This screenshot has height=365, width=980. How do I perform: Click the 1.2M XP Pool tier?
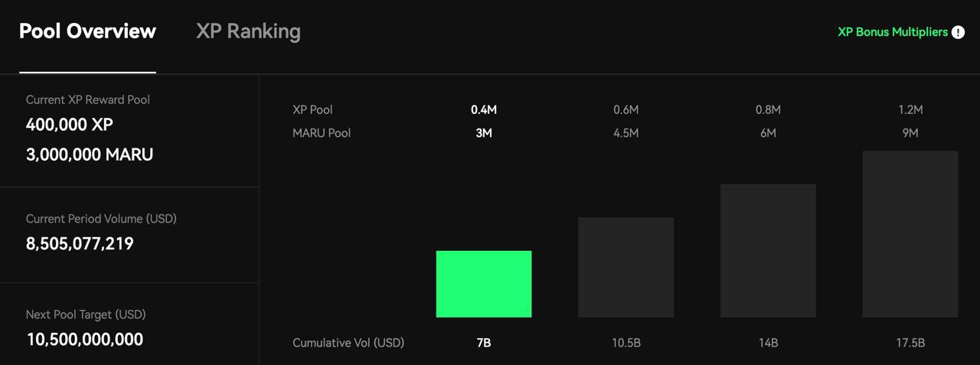(x=910, y=110)
